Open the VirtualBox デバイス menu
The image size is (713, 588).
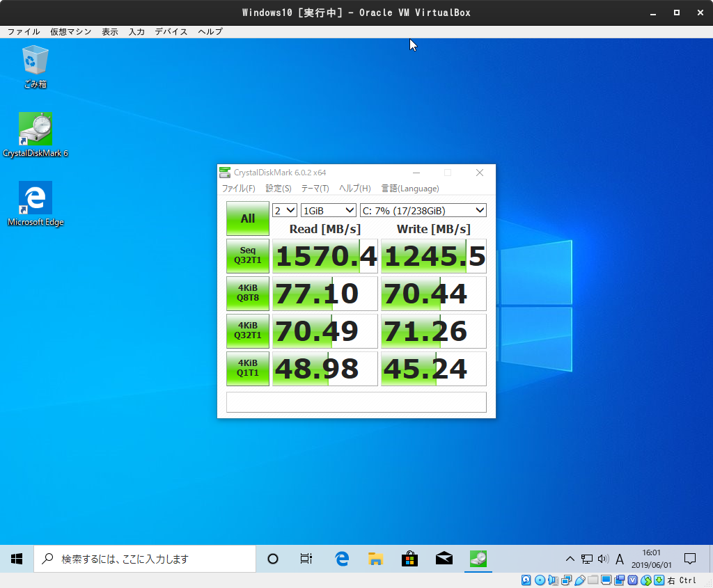171,32
